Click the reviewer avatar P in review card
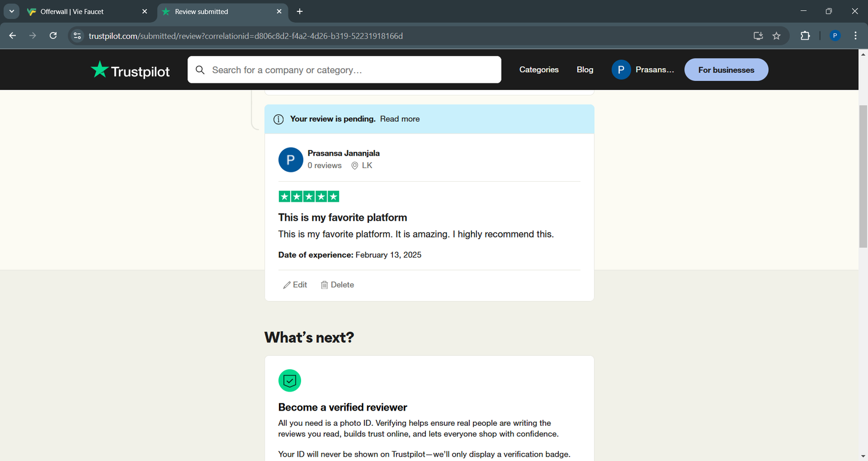 coord(291,160)
